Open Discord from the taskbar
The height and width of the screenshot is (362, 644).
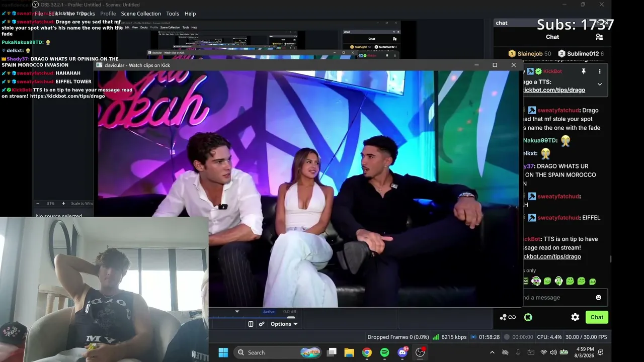click(403, 352)
